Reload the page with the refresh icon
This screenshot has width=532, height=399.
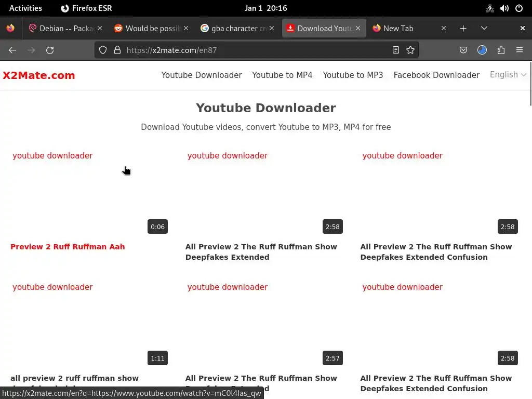tap(50, 50)
